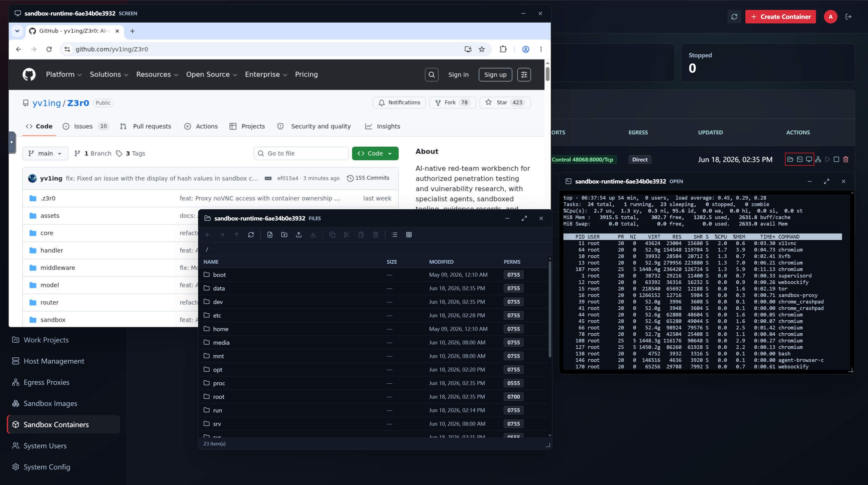868x485 pixels.
Task: Switch Files panel to list view
Action: pyautogui.click(x=394, y=235)
